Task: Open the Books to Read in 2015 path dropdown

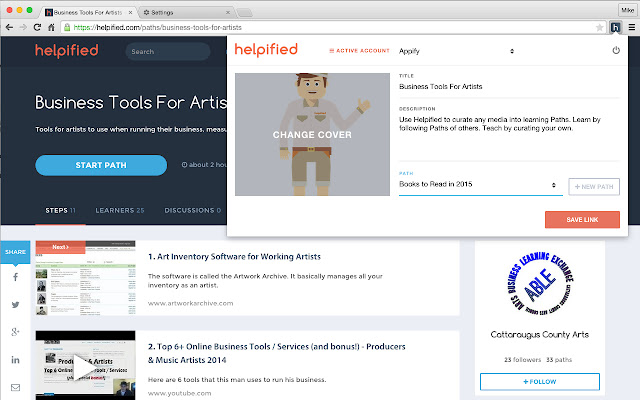Action: 480,185
